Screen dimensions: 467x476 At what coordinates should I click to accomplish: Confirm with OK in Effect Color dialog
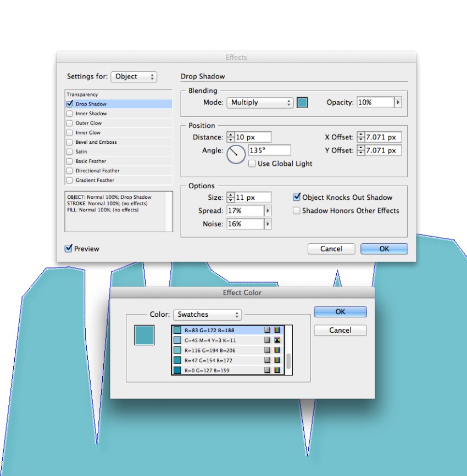click(x=340, y=312)
